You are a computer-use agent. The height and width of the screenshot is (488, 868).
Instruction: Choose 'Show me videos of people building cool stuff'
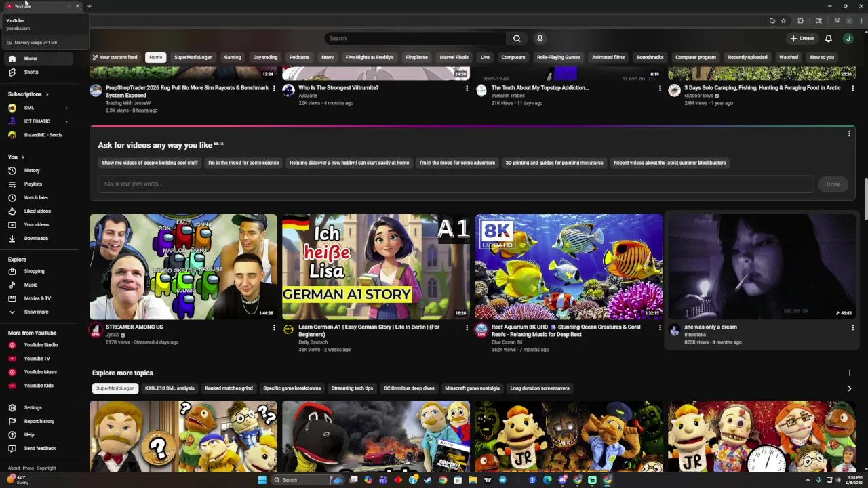[150, 163]
